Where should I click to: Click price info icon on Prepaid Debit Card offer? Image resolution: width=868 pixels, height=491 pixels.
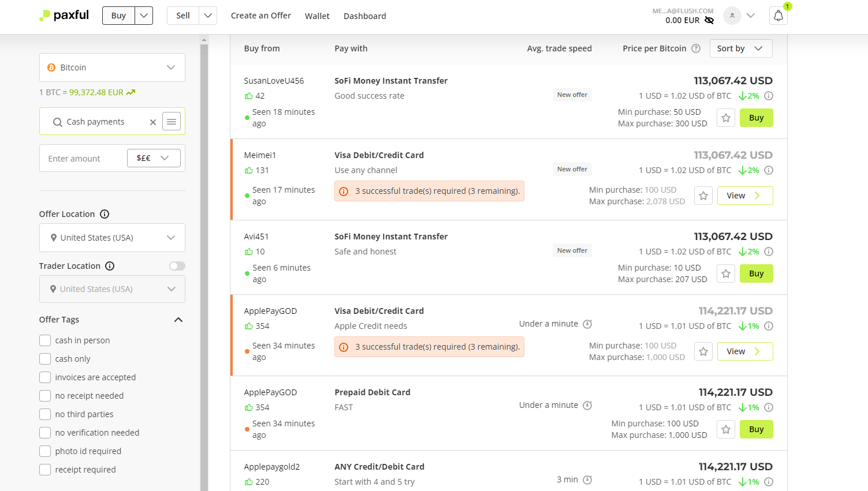tap(769, 407)
